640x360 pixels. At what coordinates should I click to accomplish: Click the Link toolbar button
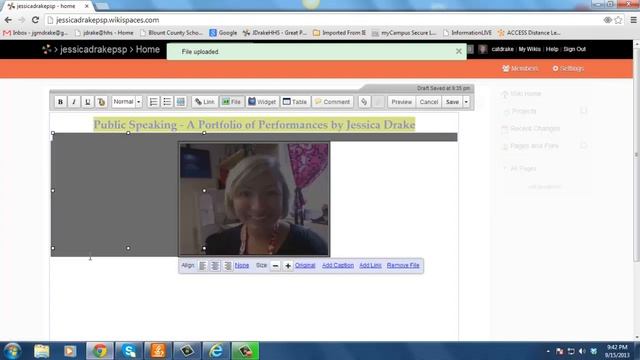(205, 102)
